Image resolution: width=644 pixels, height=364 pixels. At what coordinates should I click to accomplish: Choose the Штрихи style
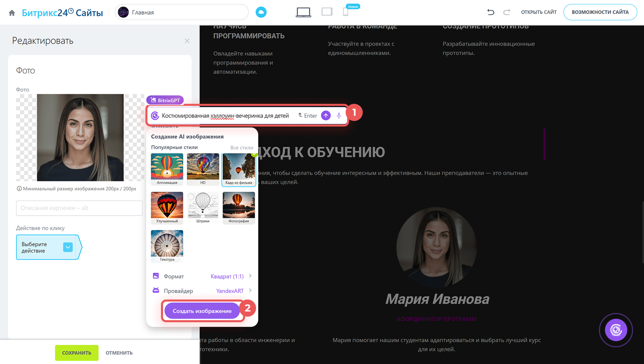tap(203, 207)
